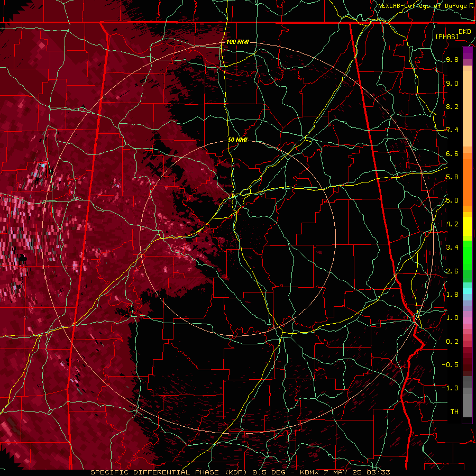Click the TH legend label
Screen dimensions: 476x476
click(x=454, y=411)
